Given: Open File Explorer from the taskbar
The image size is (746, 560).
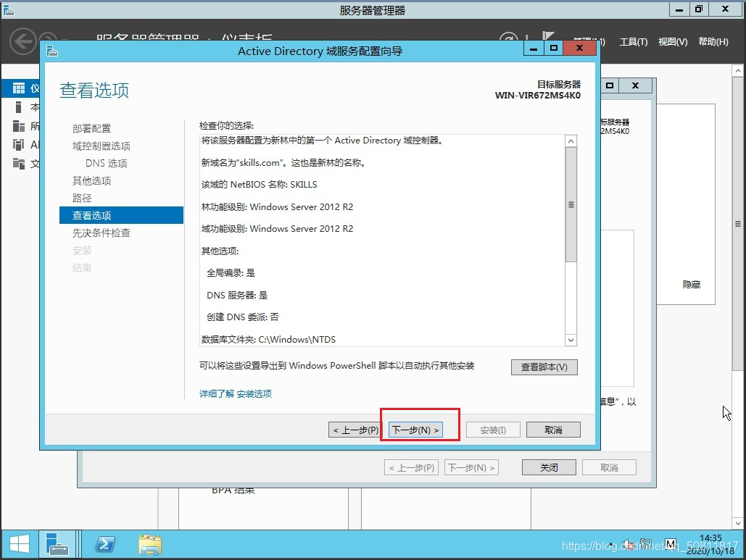Looking at the screenshot, I should (150, 545).
